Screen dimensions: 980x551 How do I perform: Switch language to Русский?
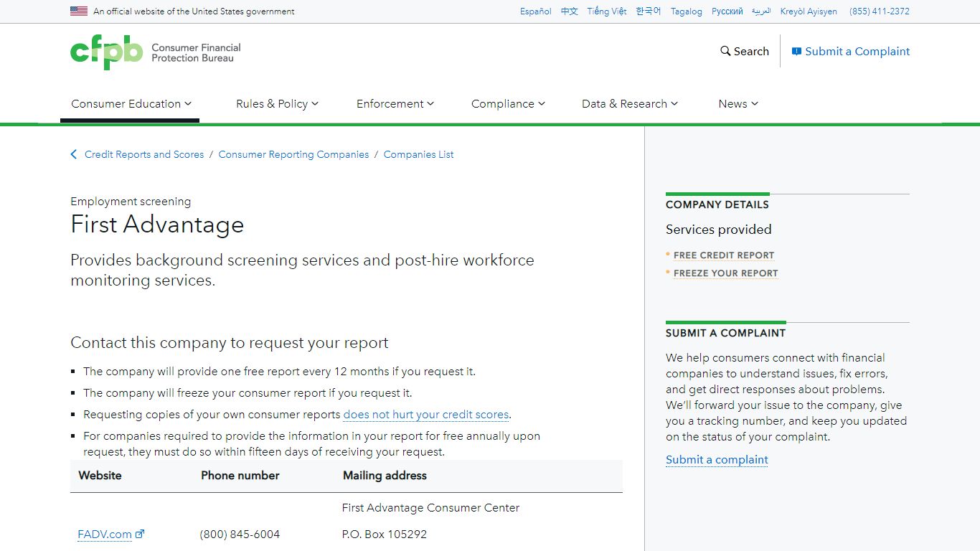(727, 11)
